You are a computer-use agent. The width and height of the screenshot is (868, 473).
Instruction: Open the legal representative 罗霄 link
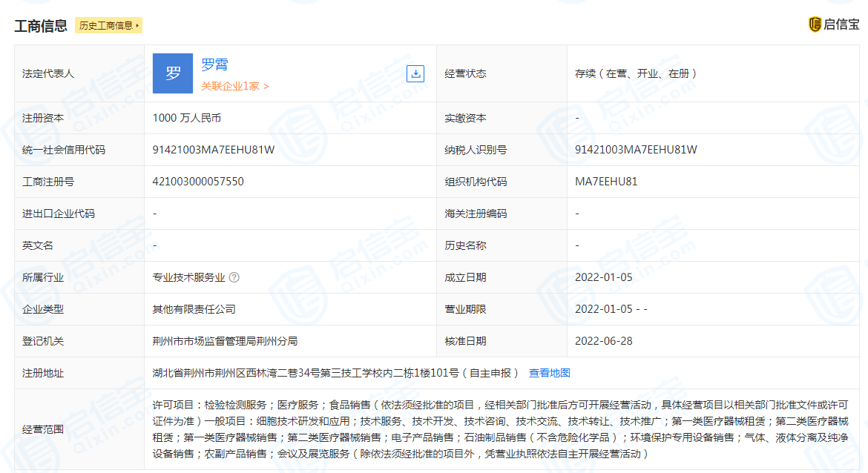click(214, 64)
